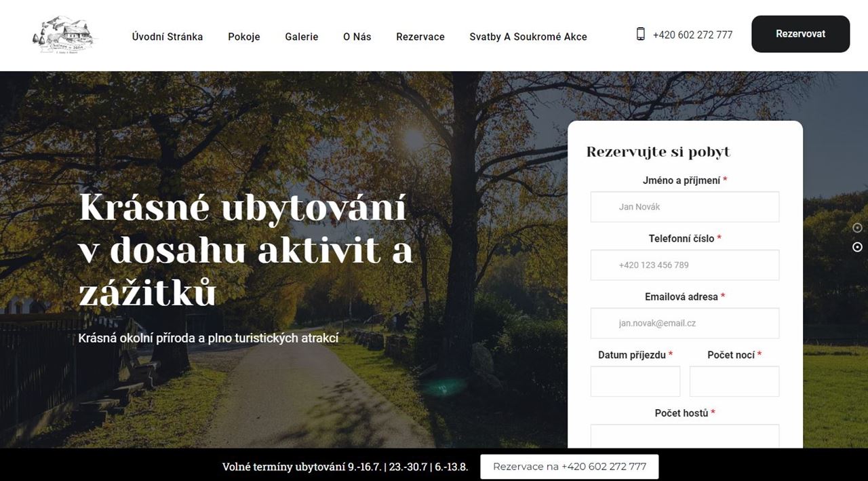
Task: Select the first slider dot indicator
Action: [x=857, y=227]
